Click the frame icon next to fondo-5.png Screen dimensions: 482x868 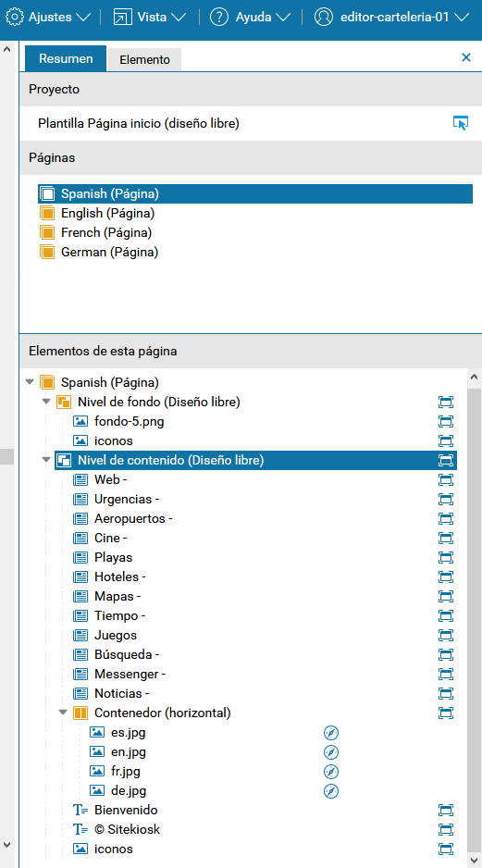pos(446,421)
